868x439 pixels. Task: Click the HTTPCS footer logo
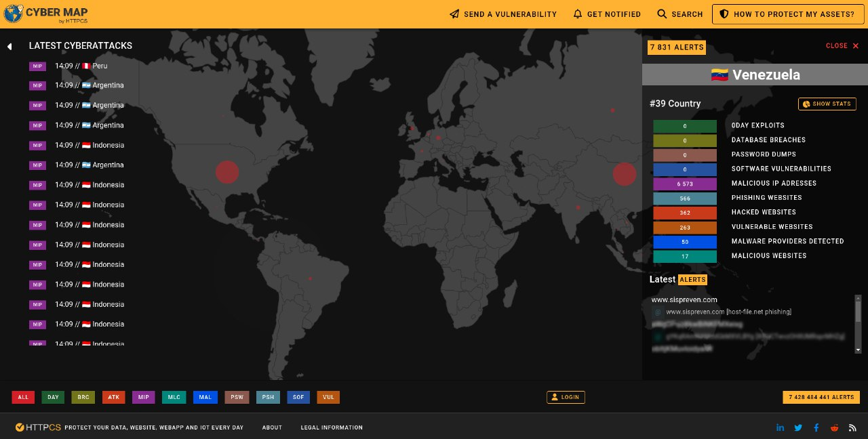click(x=39, y=427)
